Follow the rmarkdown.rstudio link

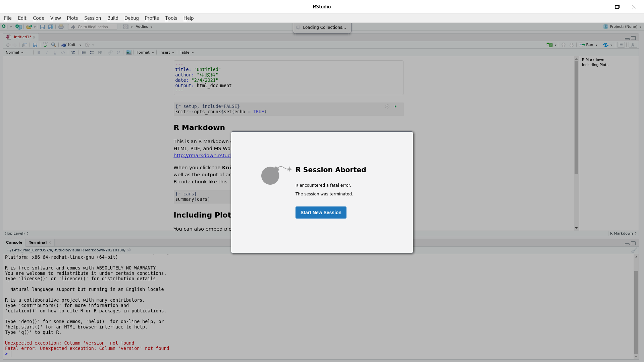pyautogui.click(x=202, y=155)
